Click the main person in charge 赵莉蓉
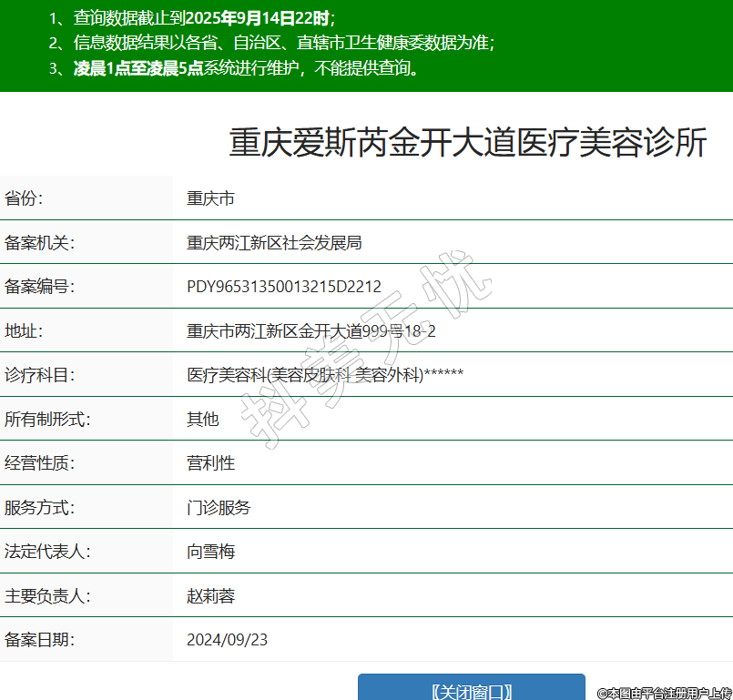733x700 pixels. (x=210, y=596)
